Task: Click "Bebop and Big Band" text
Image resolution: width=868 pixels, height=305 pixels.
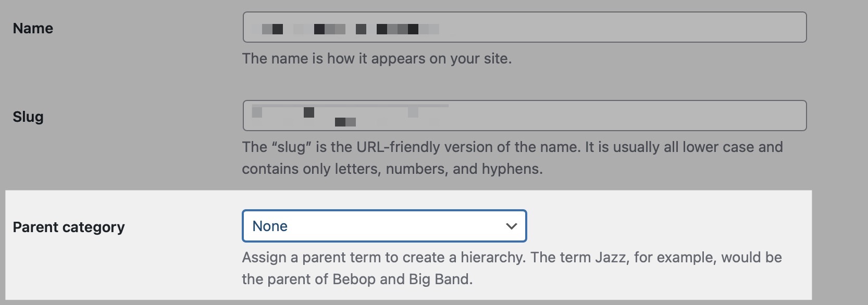Action: click(x=401, y=279)
